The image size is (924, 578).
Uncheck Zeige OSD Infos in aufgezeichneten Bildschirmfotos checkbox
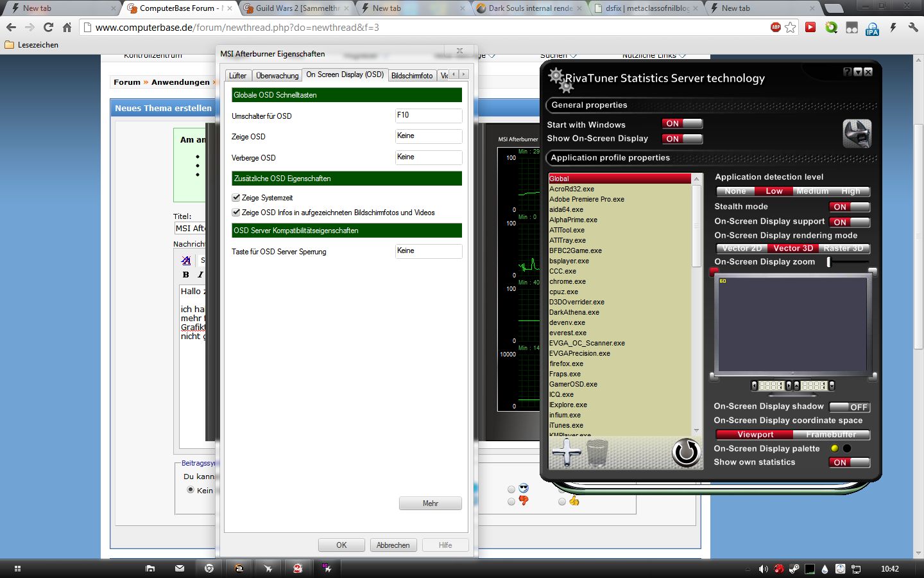pyautogui.click(x=236, y=213)
